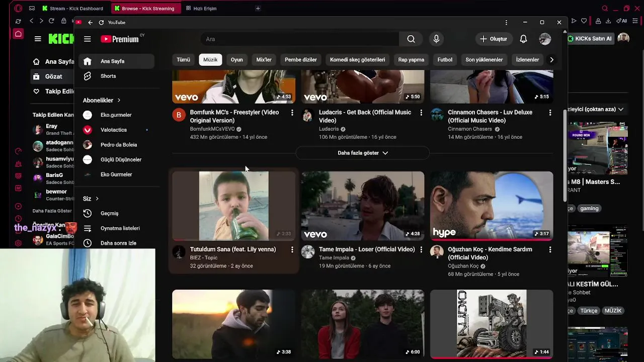The image size is (644, 362).
Task: Click Opera's search tabs magnifier icon
Action: (605, 8)
